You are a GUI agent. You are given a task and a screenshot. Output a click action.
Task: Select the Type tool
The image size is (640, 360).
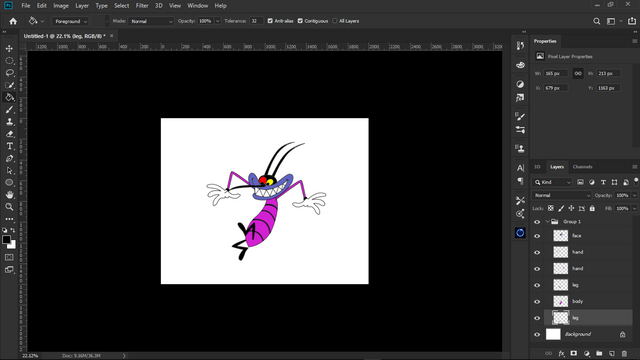9,146
